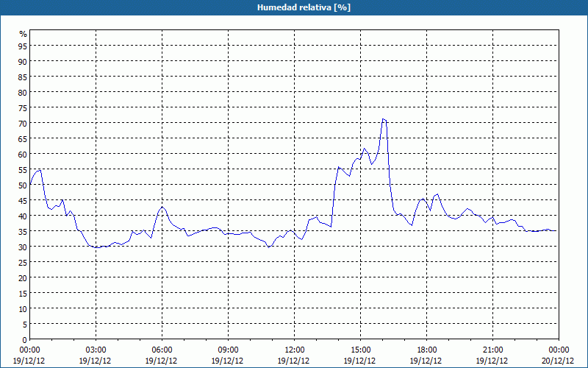This screenshot has width=588, height=368.
Task: Click the "19/12/12" date under 03:00
Action: point(95,361)
